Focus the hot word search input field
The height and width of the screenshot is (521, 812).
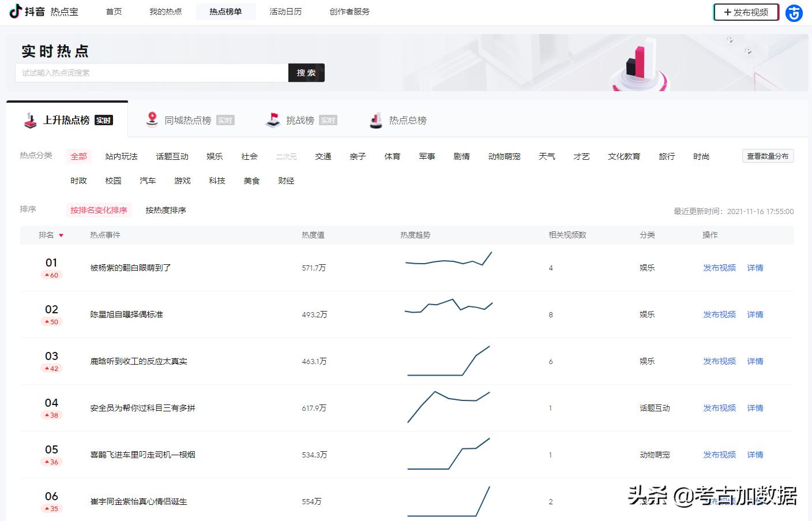pos(152,73)
